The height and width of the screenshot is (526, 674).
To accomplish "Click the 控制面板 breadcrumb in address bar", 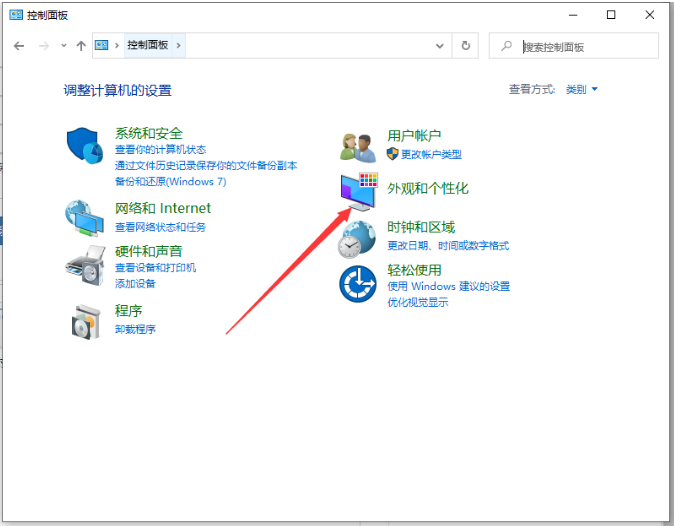I will tap(146, 45).
